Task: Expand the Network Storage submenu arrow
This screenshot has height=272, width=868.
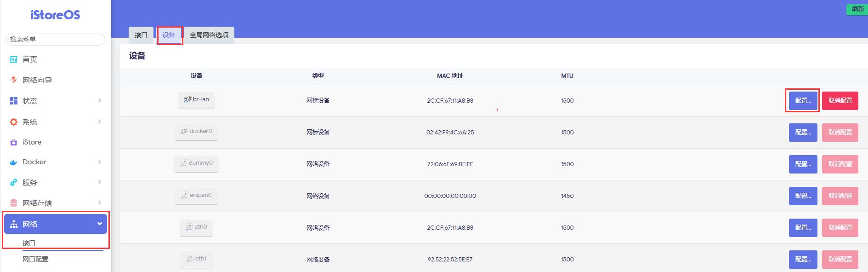Action: point(99,203)
